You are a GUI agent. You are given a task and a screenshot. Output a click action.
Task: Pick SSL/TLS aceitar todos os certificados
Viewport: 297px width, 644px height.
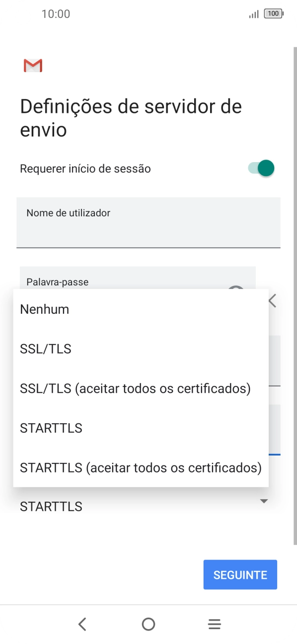click(135, 388)
